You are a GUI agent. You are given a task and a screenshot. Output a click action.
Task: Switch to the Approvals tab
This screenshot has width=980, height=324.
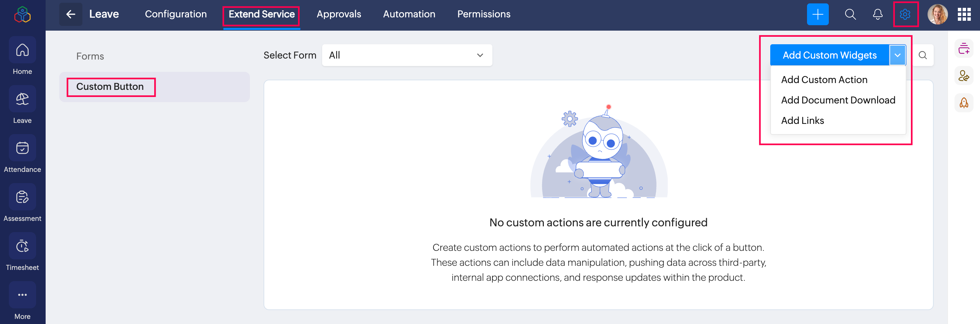click(x=338, y=14)
